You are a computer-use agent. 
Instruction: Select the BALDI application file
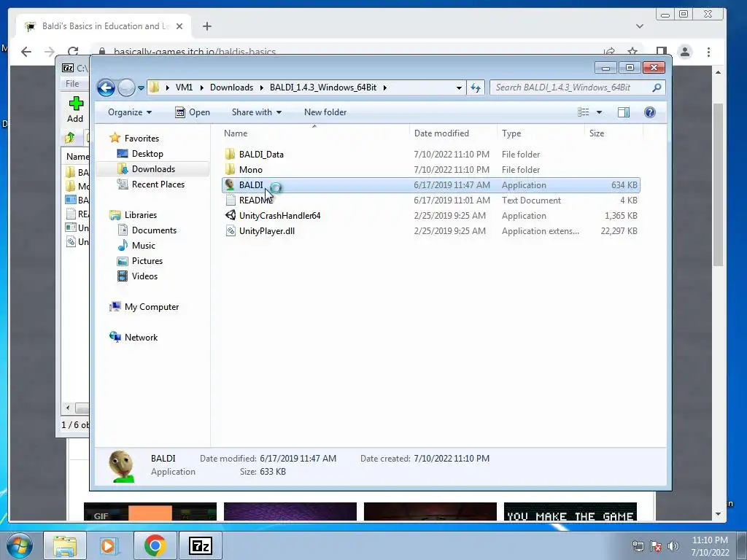[x=430, y=184]
